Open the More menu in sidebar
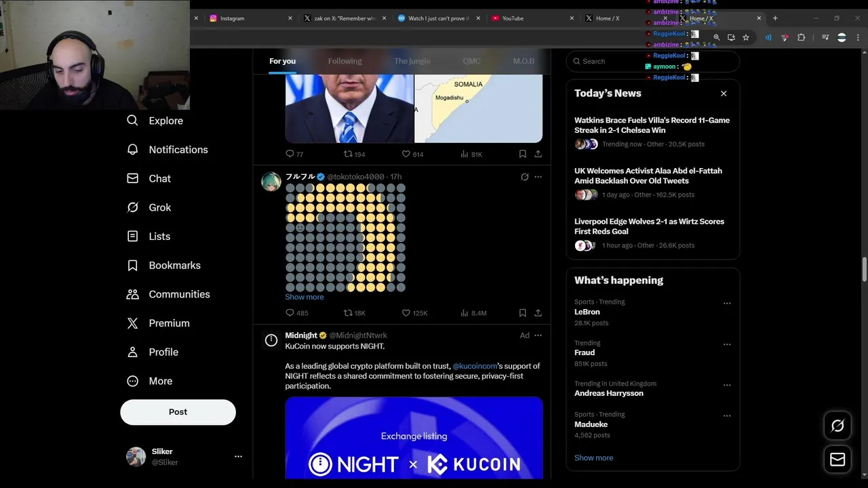The width and height of the screenshot is (868, 488). tap(150, 381)
